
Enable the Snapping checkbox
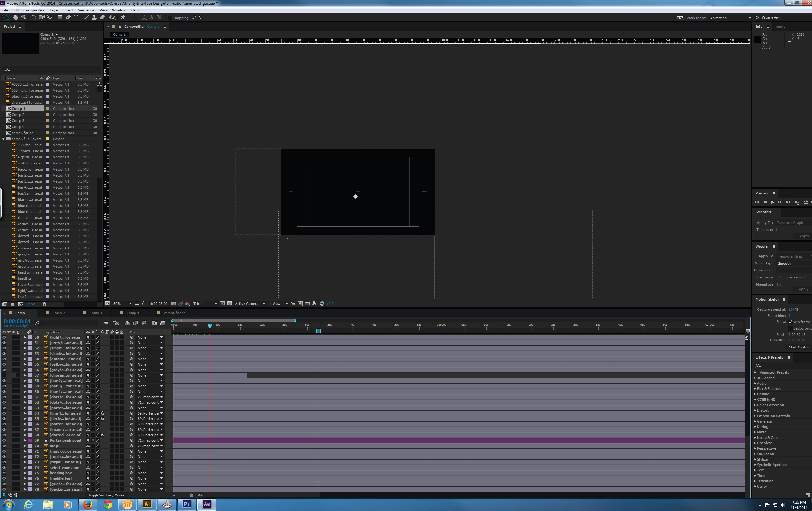point(170,18)
